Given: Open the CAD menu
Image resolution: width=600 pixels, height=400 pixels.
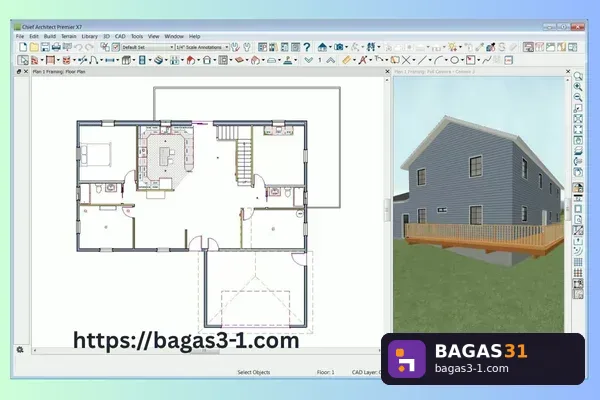Looking at the screenshot, I should (x=120, y=36).
